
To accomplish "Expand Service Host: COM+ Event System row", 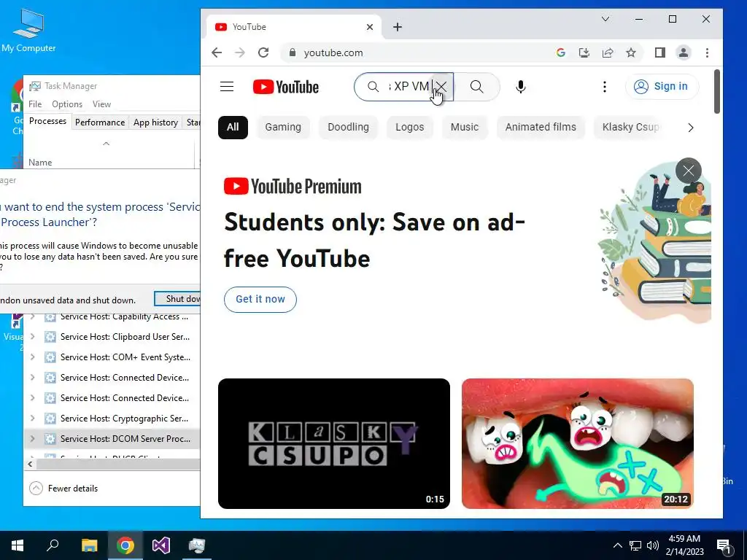I will [32, 357].
